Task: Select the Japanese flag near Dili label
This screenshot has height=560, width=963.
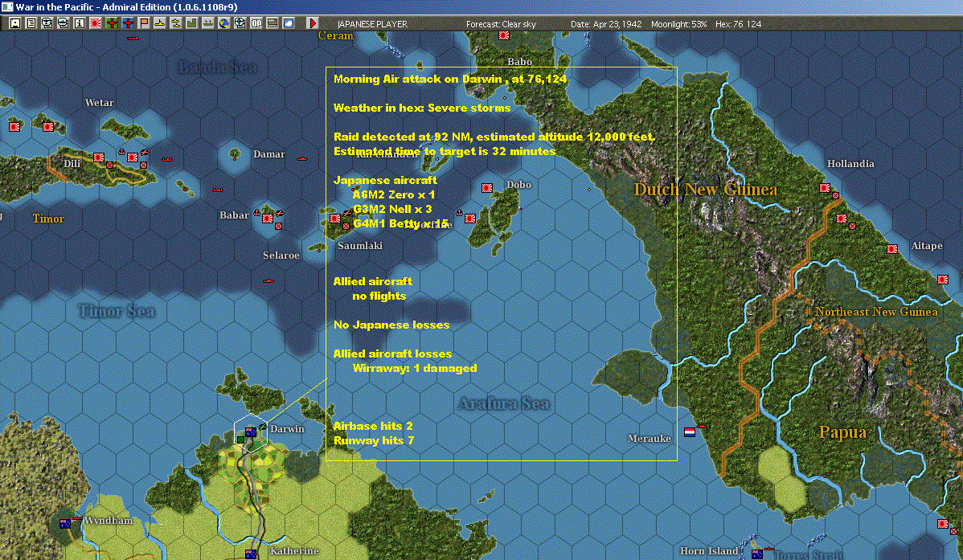Action: tap(98, 157)
